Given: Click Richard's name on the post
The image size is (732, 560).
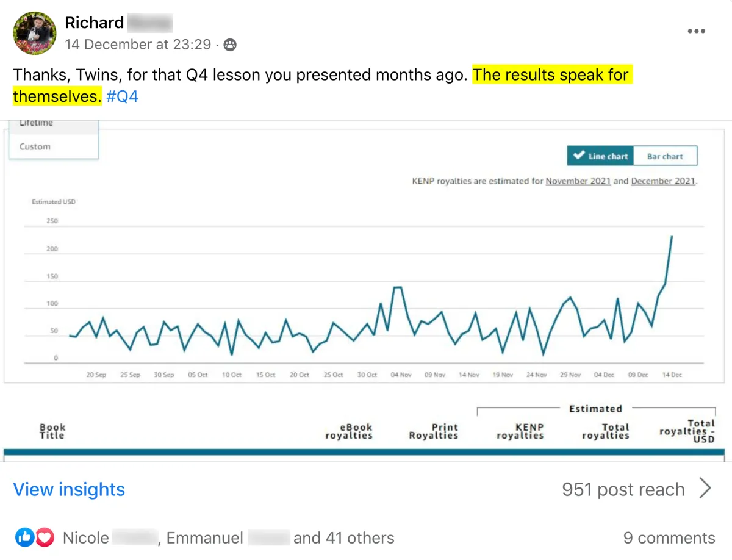Looking at the screenshot, I should pos(94,23).
